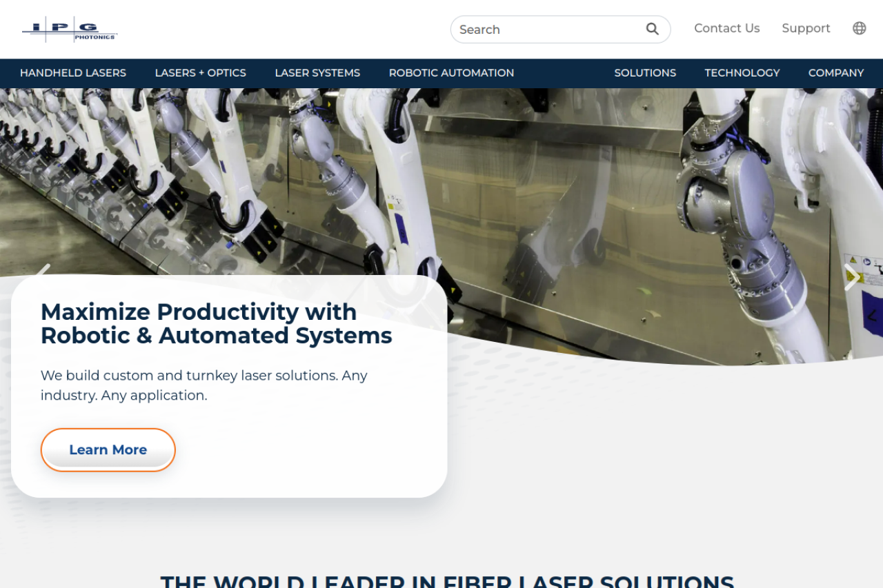Click the 'We build custom and turnkey' text
The height and width of the screenshot is (588, 883).
tap(204, 385)
